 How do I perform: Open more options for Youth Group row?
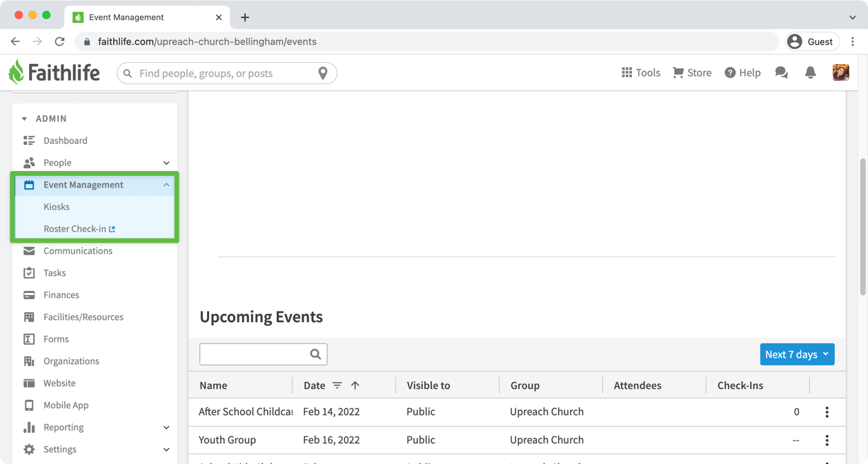coord(827,441)
